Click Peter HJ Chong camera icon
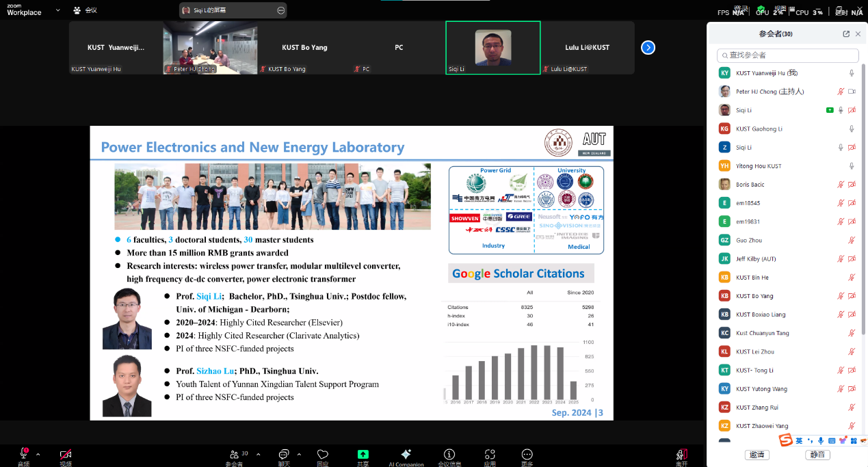 (x=852, y=92)
